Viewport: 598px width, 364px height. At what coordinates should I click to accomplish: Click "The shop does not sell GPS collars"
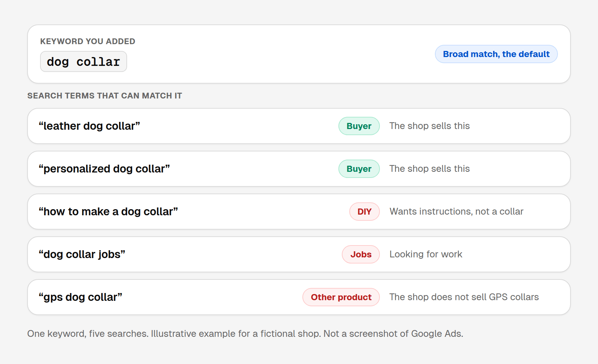464,297
